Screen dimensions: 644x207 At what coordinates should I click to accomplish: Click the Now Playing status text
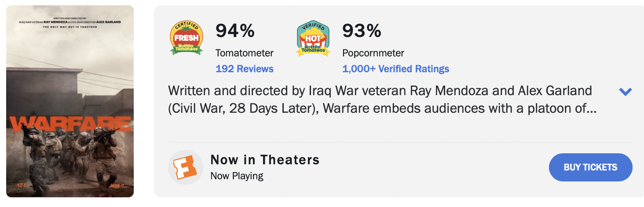(x=237, y=176)
